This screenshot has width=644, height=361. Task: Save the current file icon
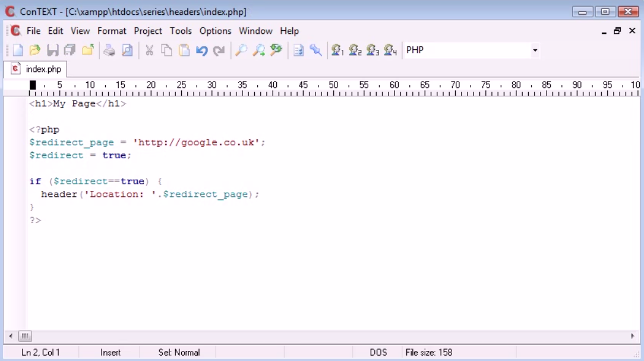point(52,50)
